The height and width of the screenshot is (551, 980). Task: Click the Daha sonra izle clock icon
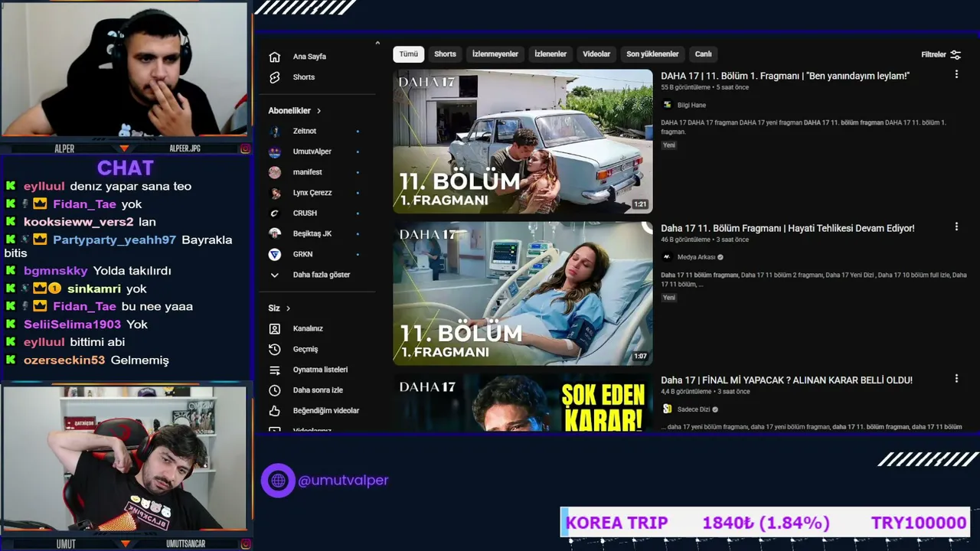pos(275,390)
